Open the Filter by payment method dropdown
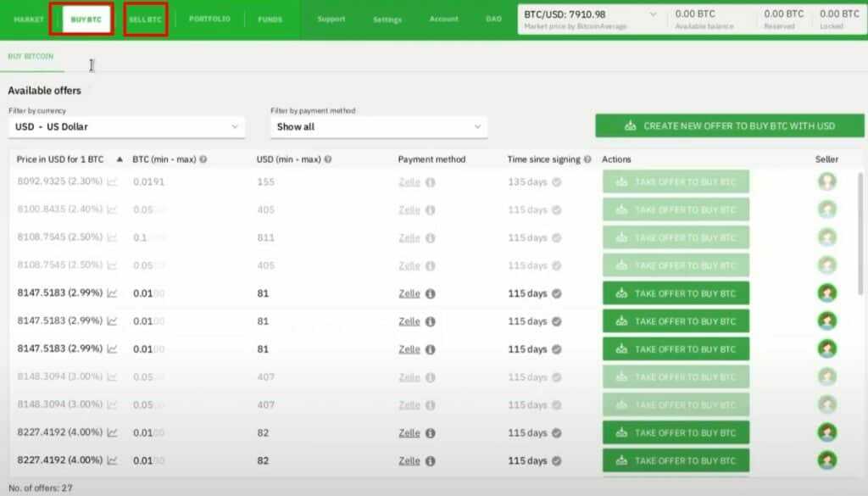 click(378, 125)
